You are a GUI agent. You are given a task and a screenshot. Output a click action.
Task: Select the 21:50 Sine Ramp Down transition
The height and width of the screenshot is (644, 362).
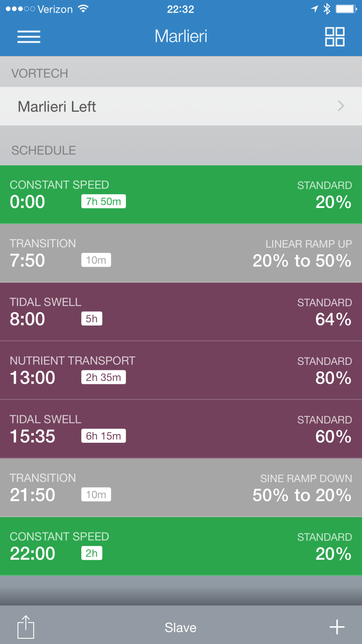pos(181,487)
